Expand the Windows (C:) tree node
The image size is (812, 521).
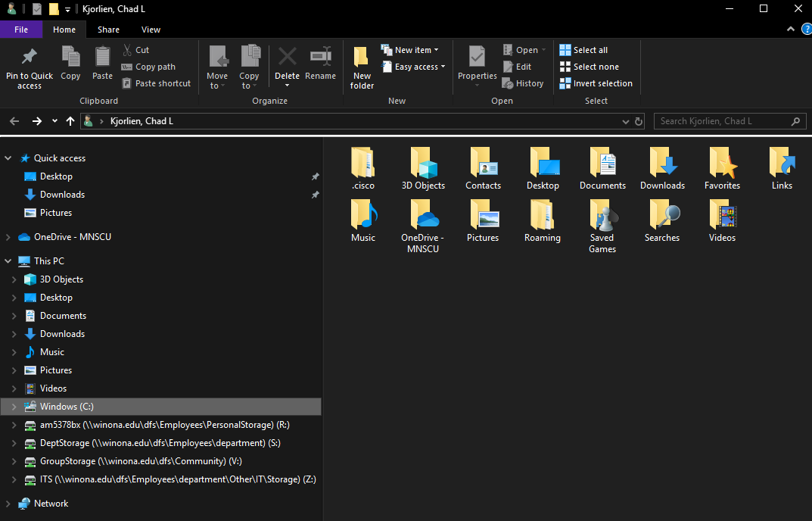[12, 407]
